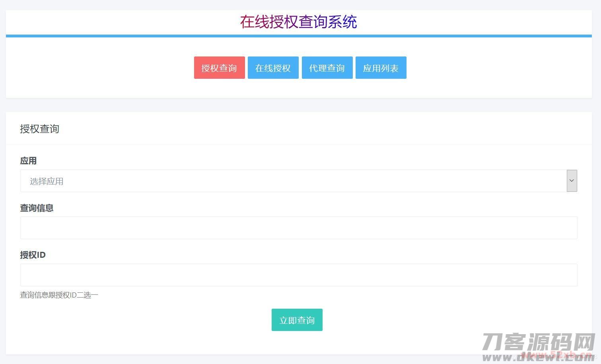Click the 应用列表 button on the right
The height and width of the screenshot is (364, 601).
pos(381,68)
